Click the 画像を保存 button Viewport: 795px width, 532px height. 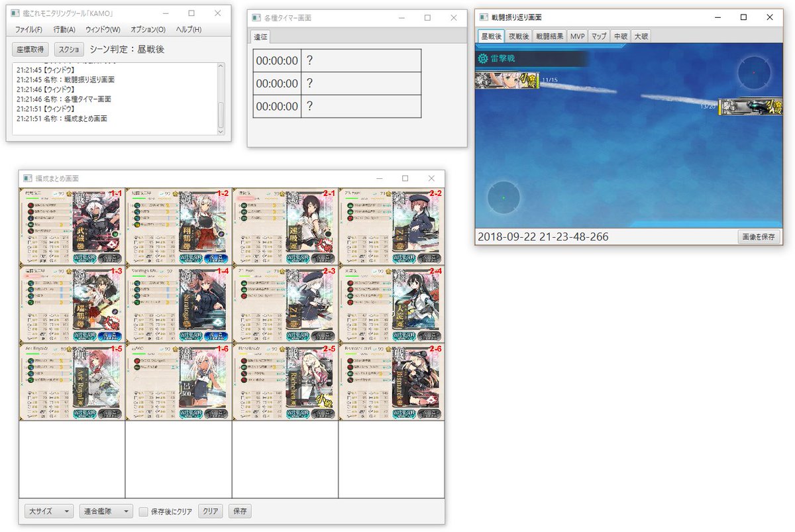click(x=759, y=237)
